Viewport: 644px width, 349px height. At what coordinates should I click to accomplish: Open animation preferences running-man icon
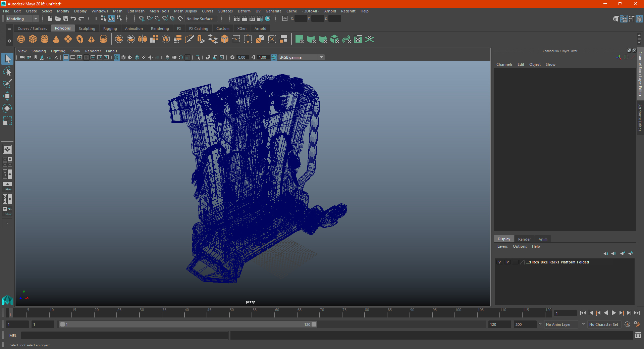coord(637,325)
